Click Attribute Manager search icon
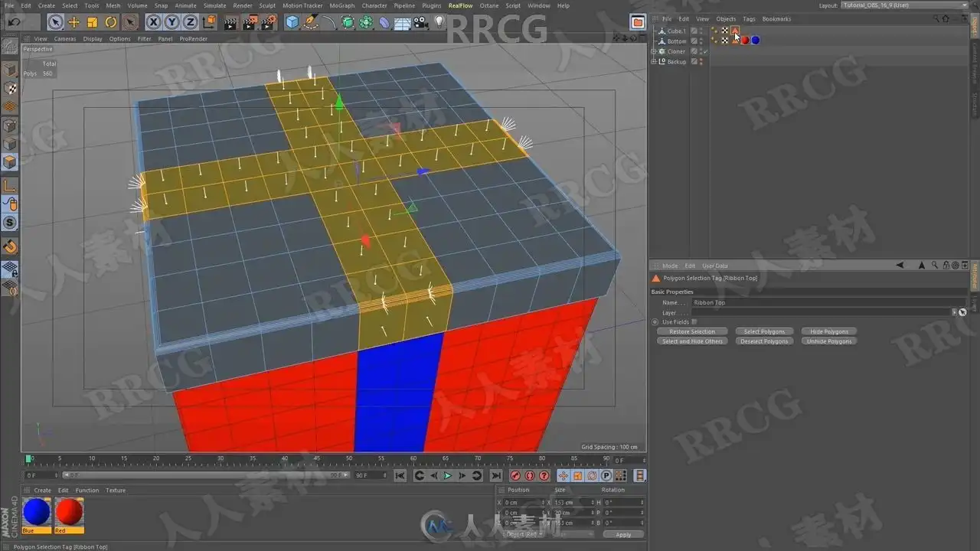Image resolution: width=980 pixels, height=551 pixels. 934,266
